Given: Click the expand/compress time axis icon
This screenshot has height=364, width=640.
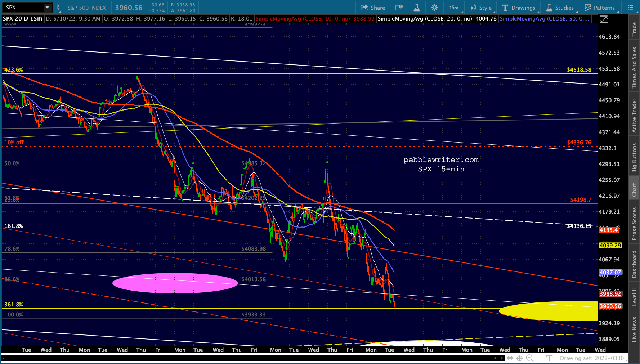Looking at the screenshot, I should [x=510, y=358].
